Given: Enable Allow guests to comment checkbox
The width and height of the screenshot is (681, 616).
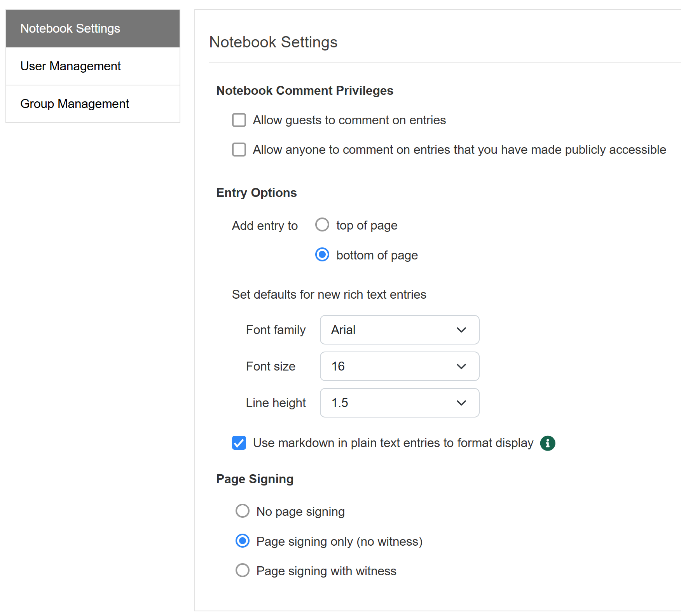Looking at the screenshot, I should 239,120.
